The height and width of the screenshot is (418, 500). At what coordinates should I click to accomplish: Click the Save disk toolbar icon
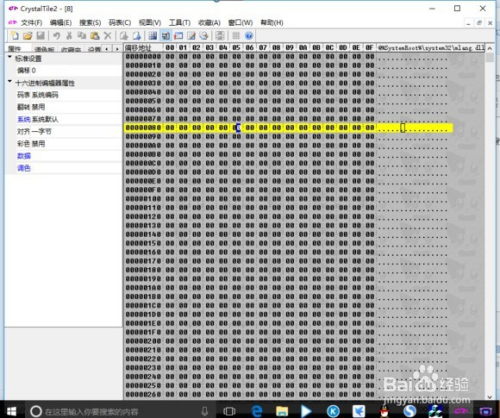[x=40, y=35]
